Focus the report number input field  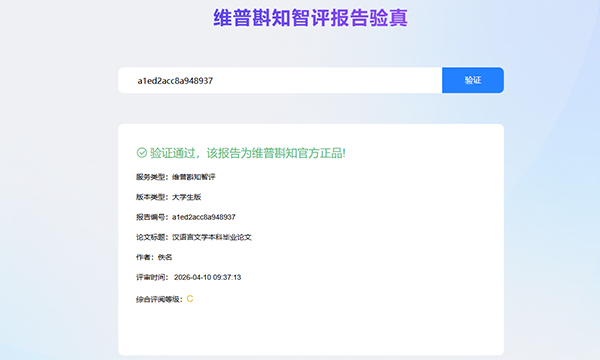280,80
